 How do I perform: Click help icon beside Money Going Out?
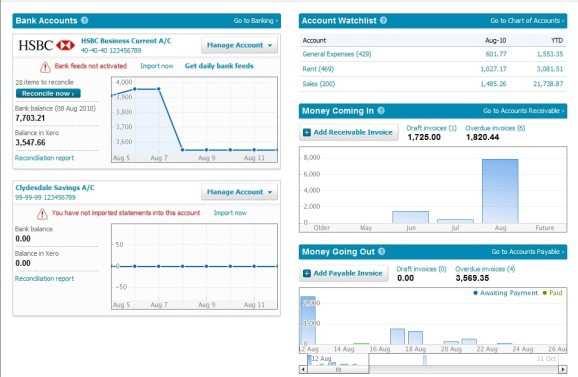pyautogui.click(x=382, y=252)
